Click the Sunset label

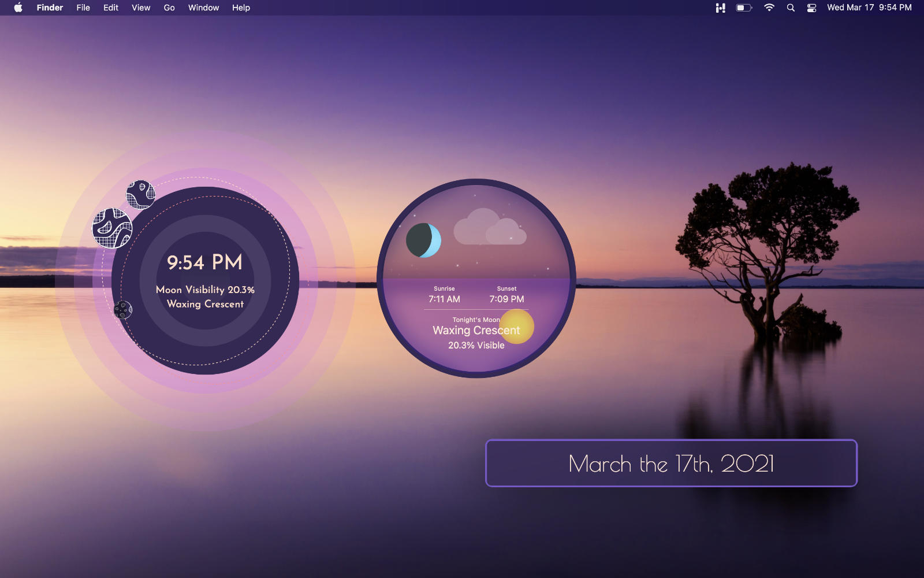tap(506, 288)
